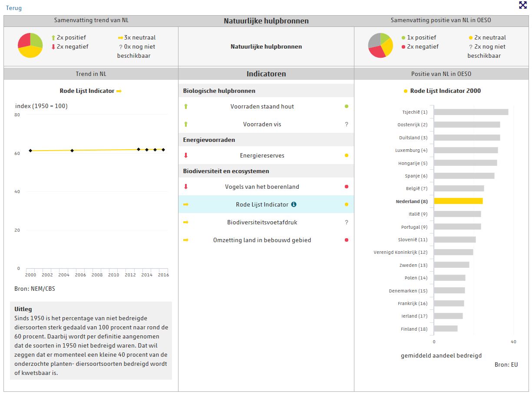The image size is (532, 394).
Task: Click the info icon beside Rode Lijst Indicator
Action: (x=294, y=204)
